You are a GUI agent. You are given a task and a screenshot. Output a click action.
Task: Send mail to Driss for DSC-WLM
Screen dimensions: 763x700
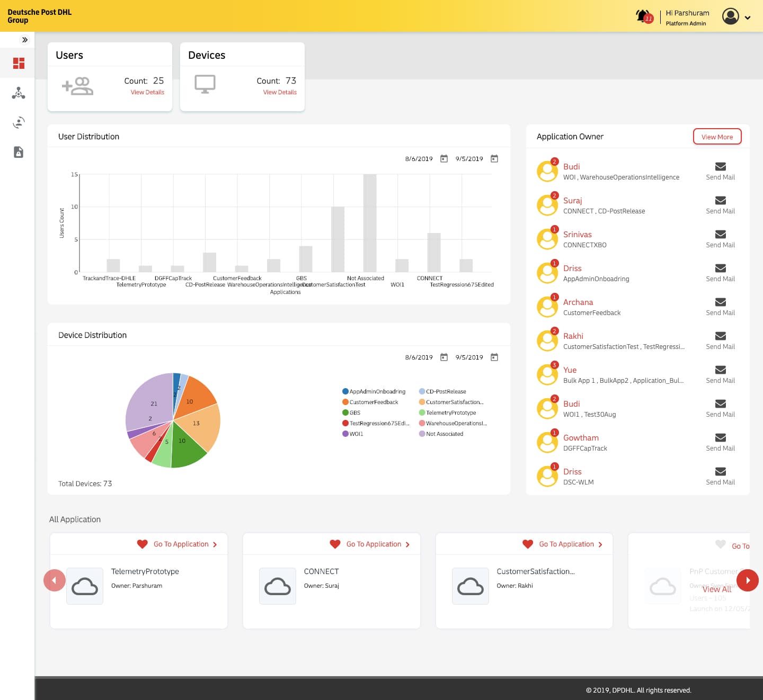720,476
